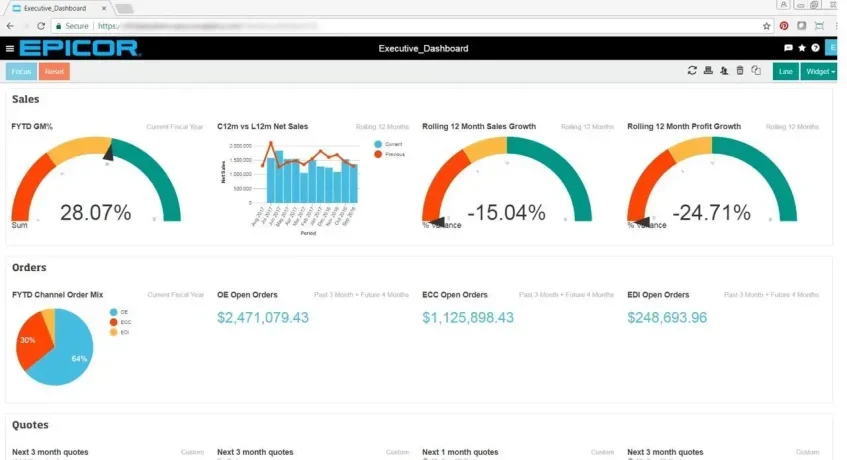Click the C12m vs L12m Net Sales title
This screenshot has width=847, height=460.
coord(263,126)
